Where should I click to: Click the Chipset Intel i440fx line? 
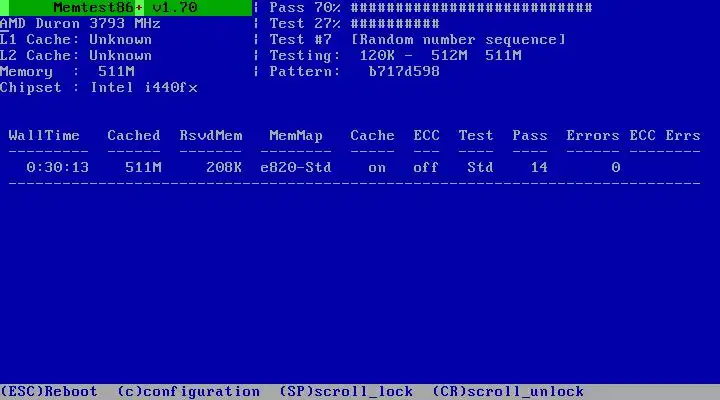[99, 87]
